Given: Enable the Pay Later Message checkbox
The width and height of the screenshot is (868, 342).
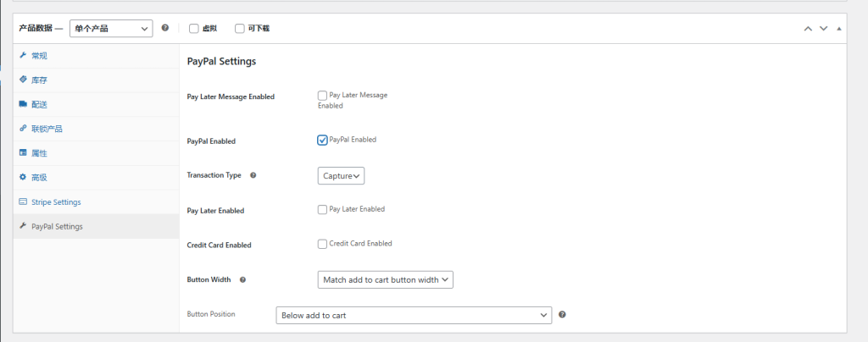Looking at the screenshot, I should click(x=322, y=96).
